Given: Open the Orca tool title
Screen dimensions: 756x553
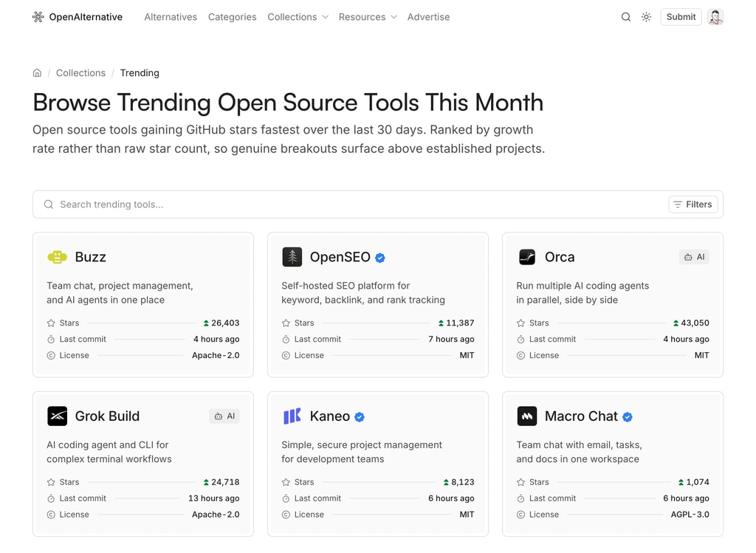Looking at the screenshot, I should pos(560,257).
